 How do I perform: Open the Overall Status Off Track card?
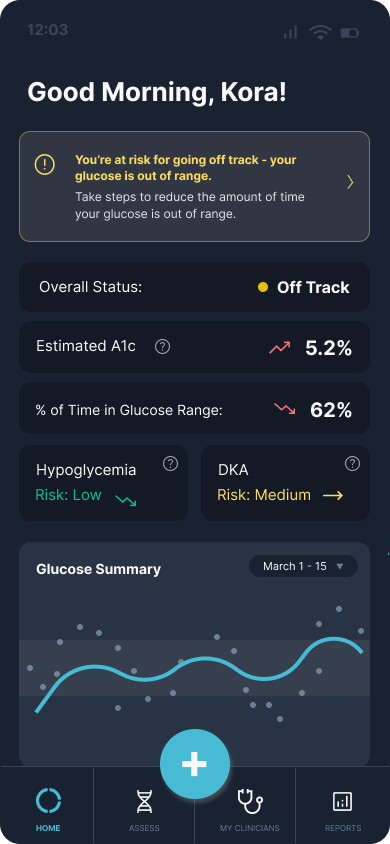[195, 287]
